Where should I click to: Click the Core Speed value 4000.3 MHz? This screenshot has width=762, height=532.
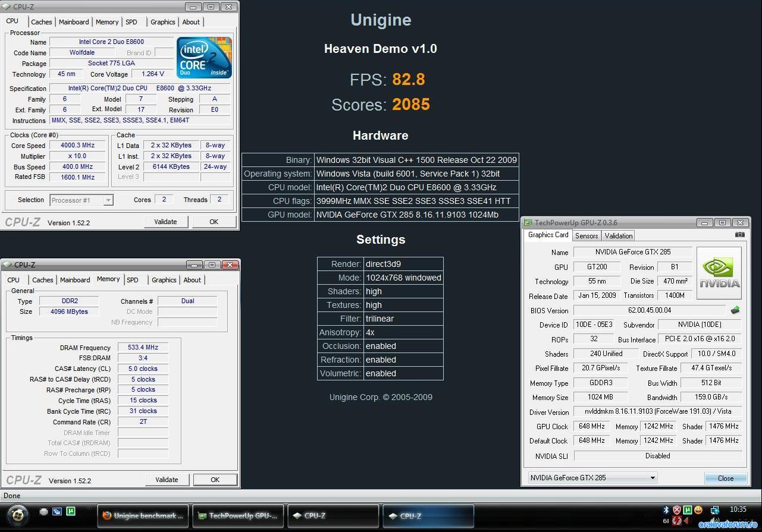(x=78, y=146)
